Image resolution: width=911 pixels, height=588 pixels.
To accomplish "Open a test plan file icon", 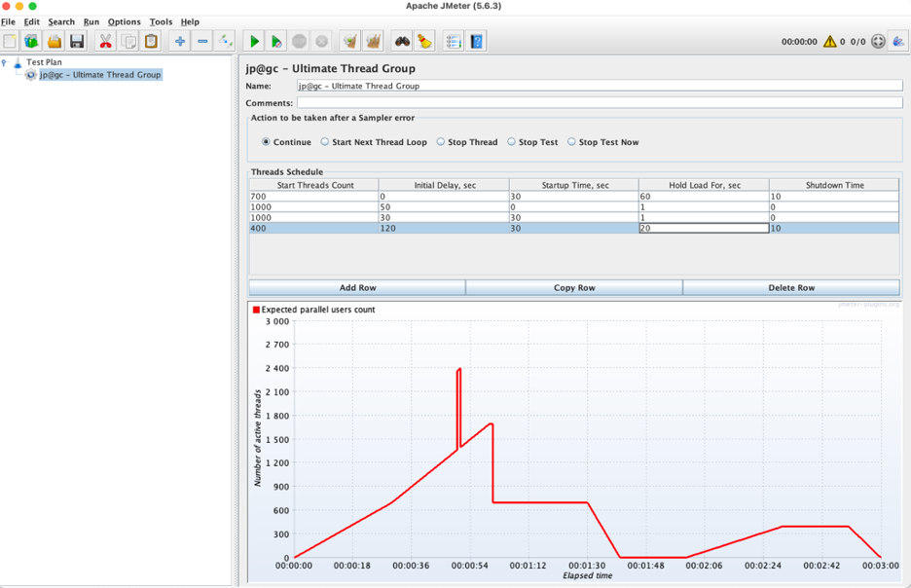I will (55, 41).
